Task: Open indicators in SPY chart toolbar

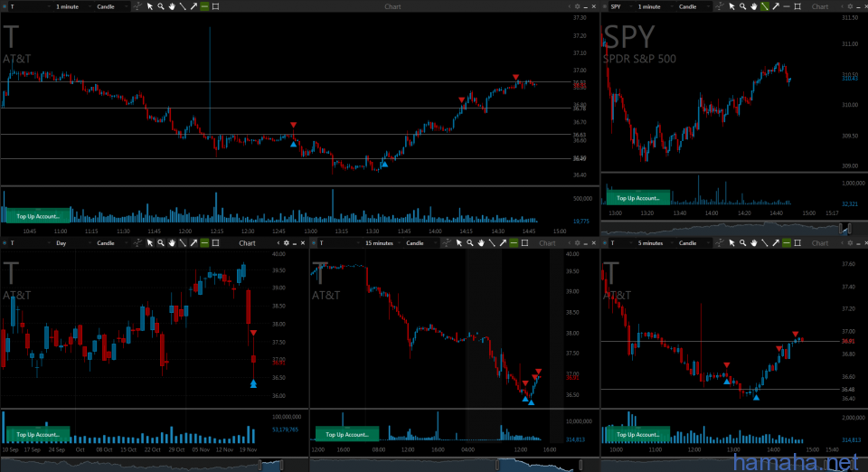Action: 720,6
